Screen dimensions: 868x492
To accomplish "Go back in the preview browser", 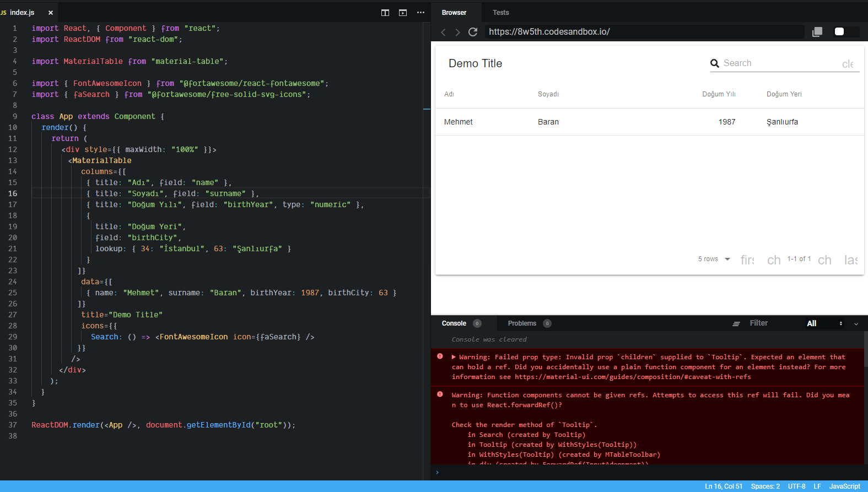I will tap(444, 32).
